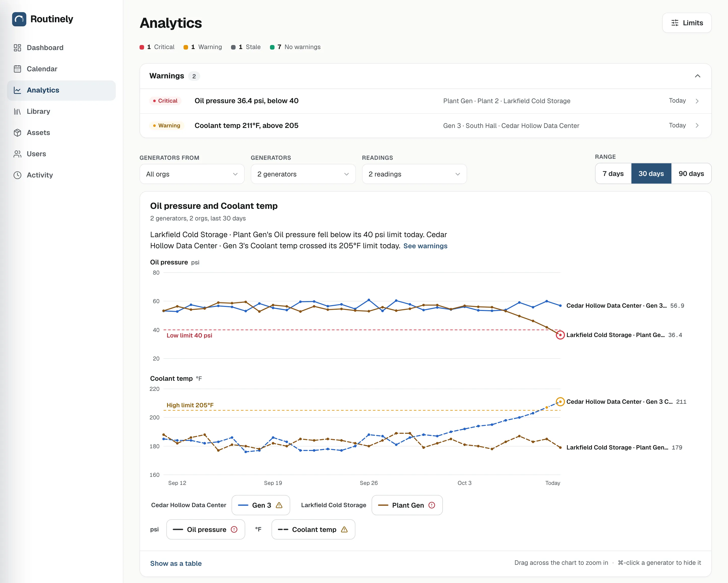Click the Library books icon in sidebar
Screen dimensions: 728x583
point(17,111)
